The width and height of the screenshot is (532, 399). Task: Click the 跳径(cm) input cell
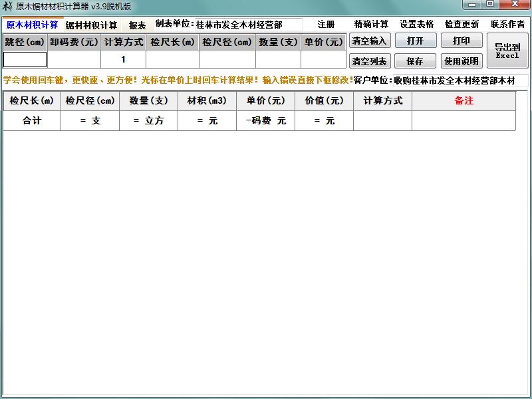click(x=25, y=59)
